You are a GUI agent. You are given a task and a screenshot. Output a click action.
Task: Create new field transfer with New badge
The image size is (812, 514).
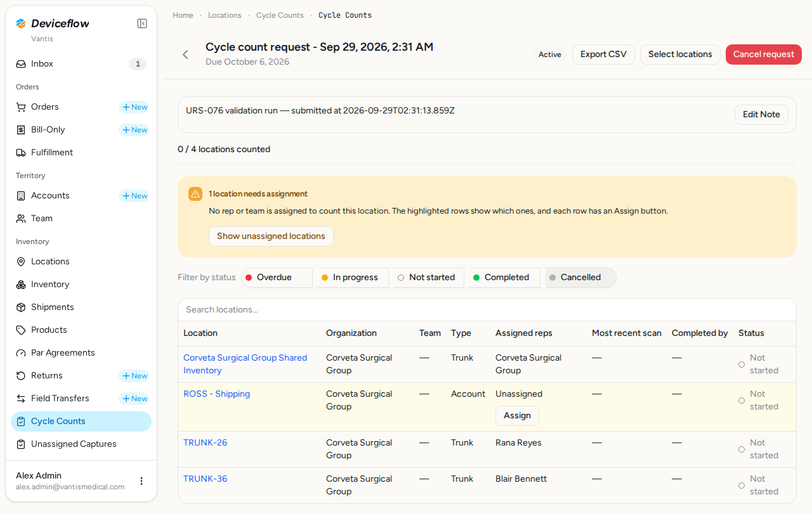pos(134,399)
